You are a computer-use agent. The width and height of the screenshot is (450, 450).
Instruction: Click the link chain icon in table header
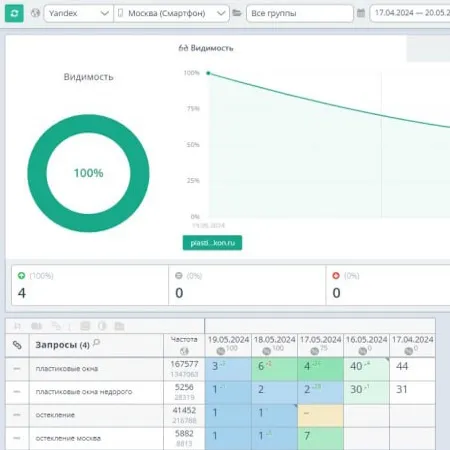pos(17,345)
